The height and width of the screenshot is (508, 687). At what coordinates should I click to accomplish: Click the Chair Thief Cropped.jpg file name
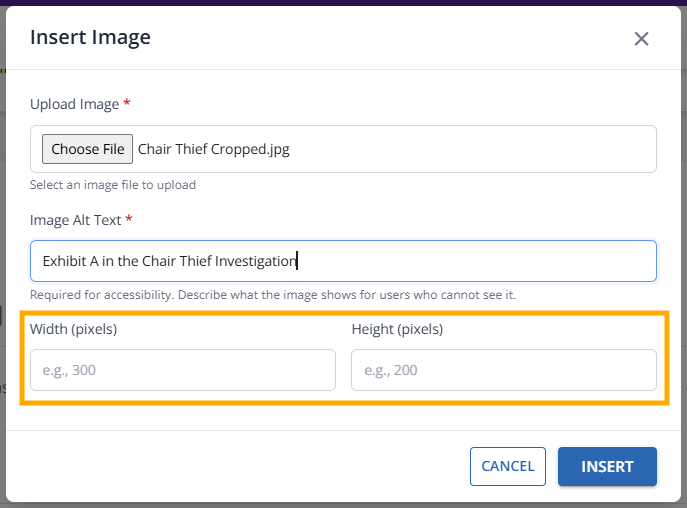214,149
